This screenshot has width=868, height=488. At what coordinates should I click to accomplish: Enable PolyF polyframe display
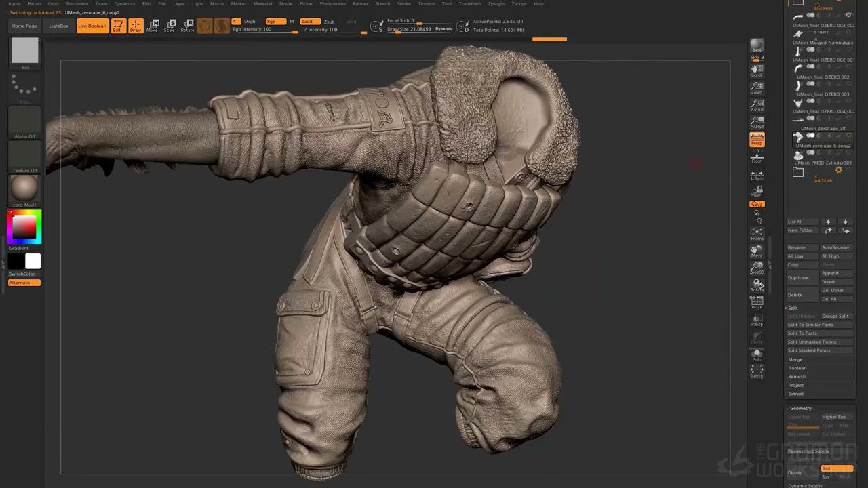pos(757,302)
